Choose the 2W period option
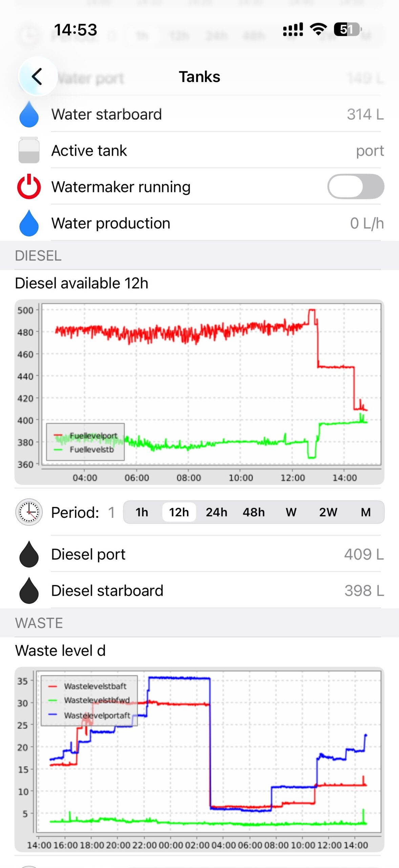 (328, 512)
